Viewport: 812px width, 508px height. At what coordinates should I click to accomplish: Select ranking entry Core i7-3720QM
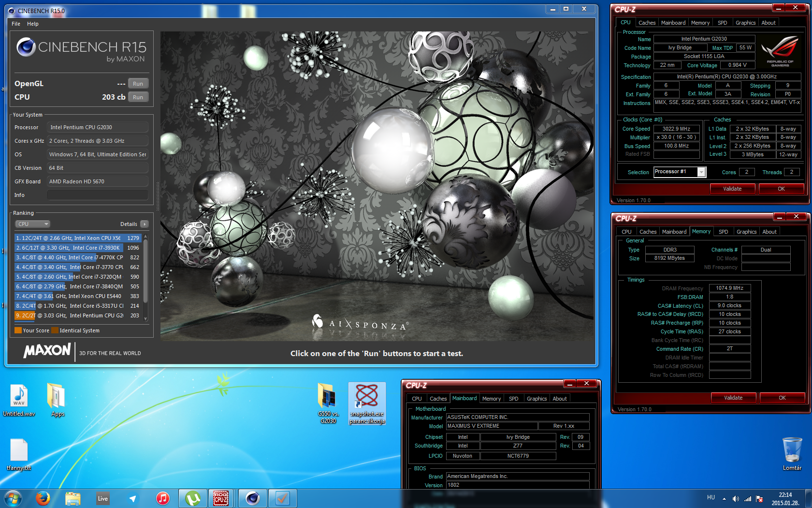pyautogui.click(x=78, y=277)
